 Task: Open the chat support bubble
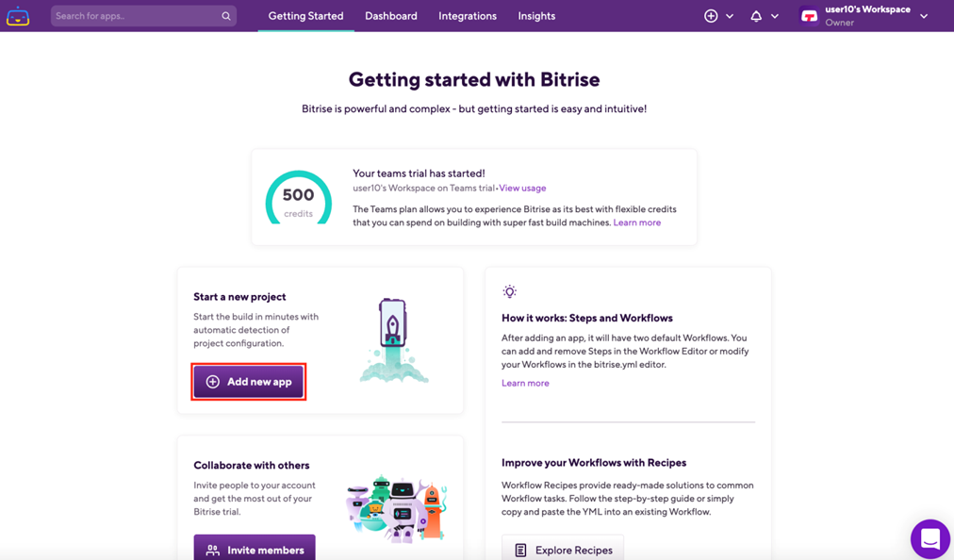point(930,538)
